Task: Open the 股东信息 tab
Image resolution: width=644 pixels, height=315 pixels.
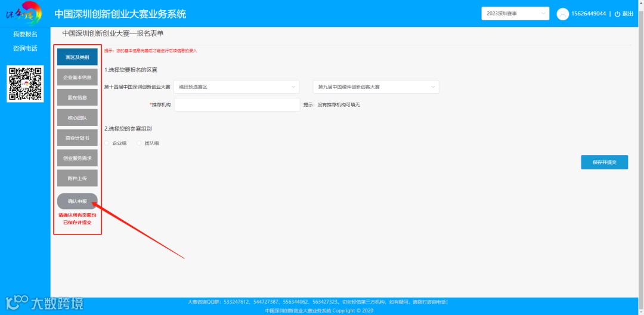Action: coord(77,97)
